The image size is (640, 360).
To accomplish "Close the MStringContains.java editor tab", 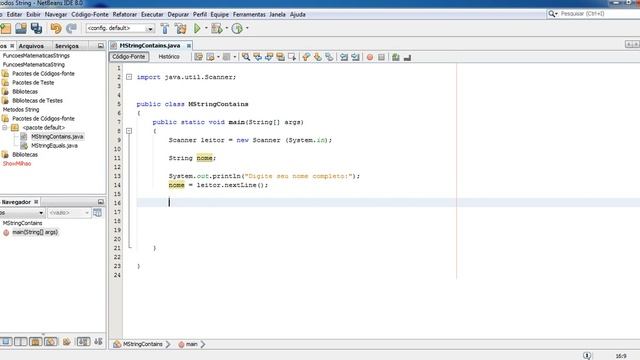I will (189, 46).
